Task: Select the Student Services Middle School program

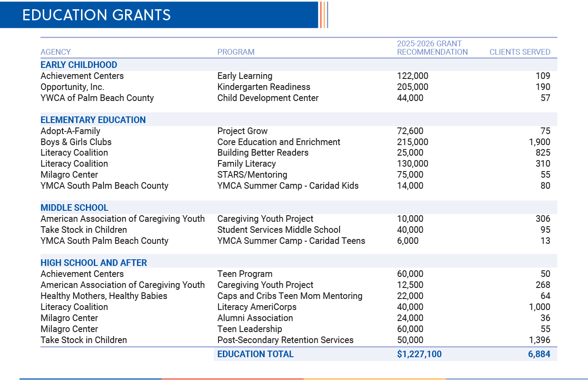Action: click(279, 230)
